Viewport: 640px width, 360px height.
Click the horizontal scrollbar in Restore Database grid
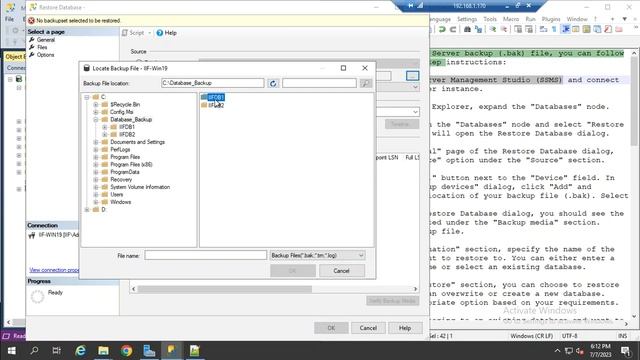224,289
